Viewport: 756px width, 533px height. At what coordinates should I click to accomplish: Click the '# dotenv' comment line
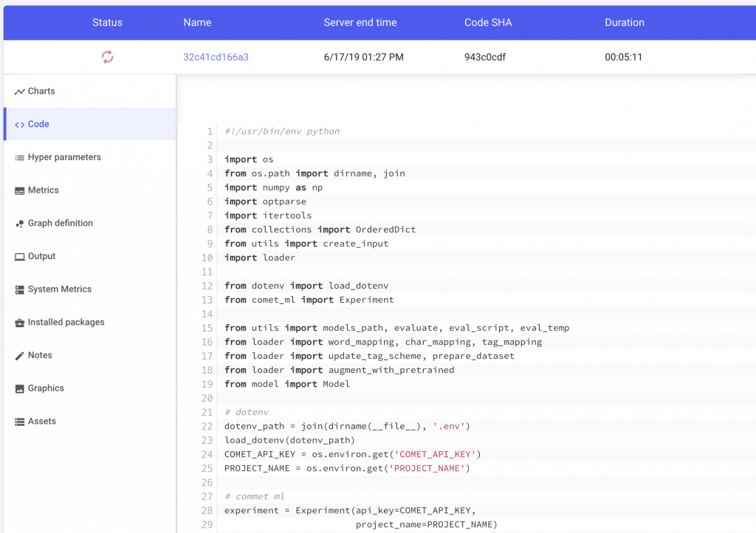(247, 412)
